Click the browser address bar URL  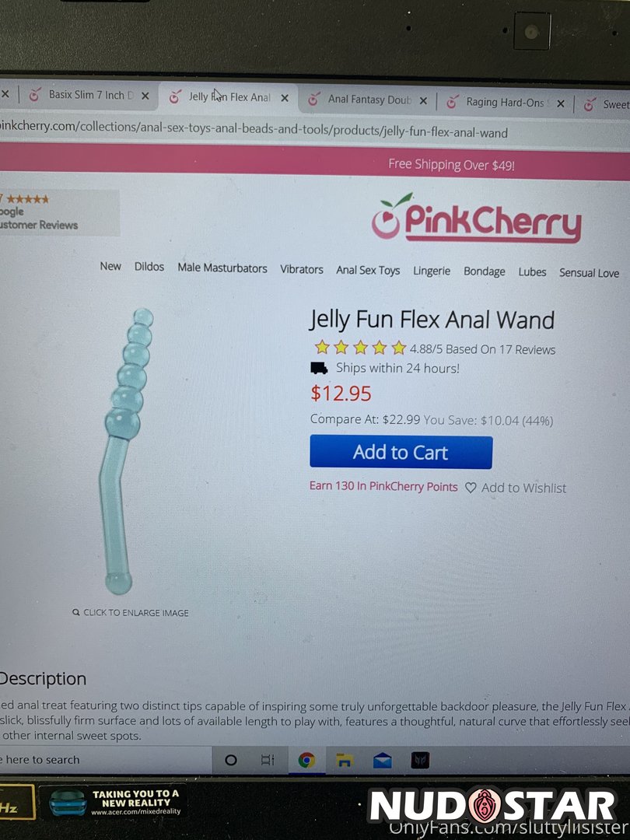[x=254, y=130]
